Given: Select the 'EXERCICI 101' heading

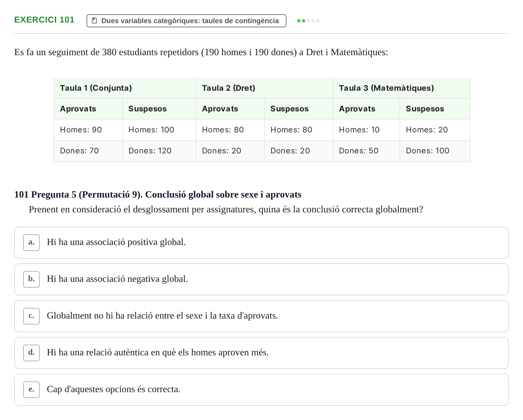Looking at the screenshot, I should click(44, 20).
